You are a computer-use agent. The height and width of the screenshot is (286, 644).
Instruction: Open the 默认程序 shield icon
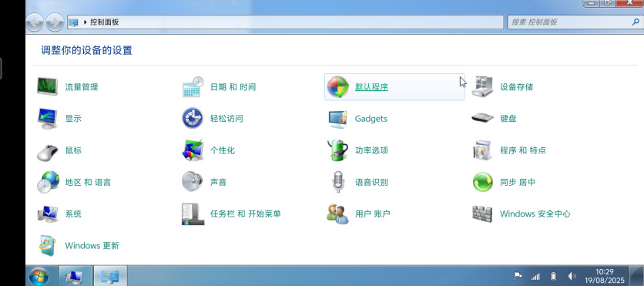coord(337,87)
